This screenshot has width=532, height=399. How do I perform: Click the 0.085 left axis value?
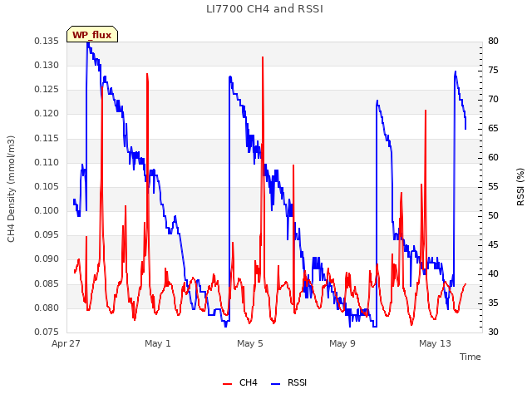(47, 283)
